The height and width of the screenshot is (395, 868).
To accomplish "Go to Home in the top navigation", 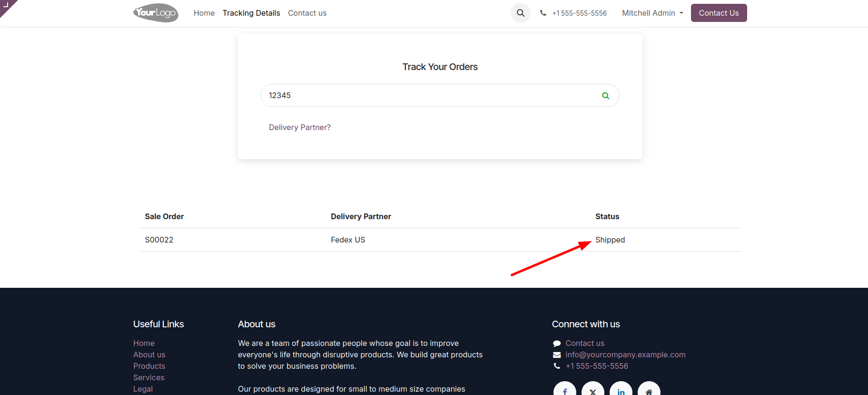I will pyautogui.click(x=204, y=13).
